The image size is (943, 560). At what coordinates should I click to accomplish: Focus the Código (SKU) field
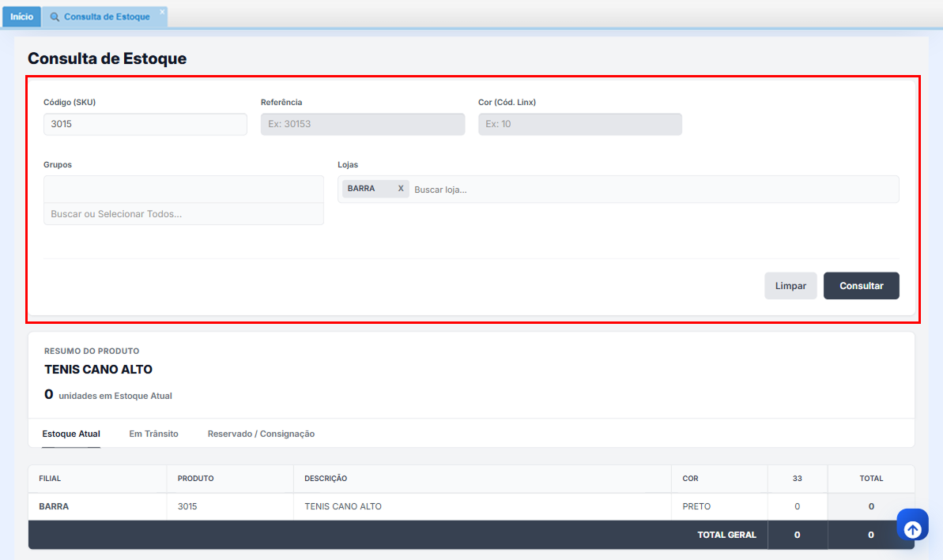pyautogui.click(x=145, y=124)
